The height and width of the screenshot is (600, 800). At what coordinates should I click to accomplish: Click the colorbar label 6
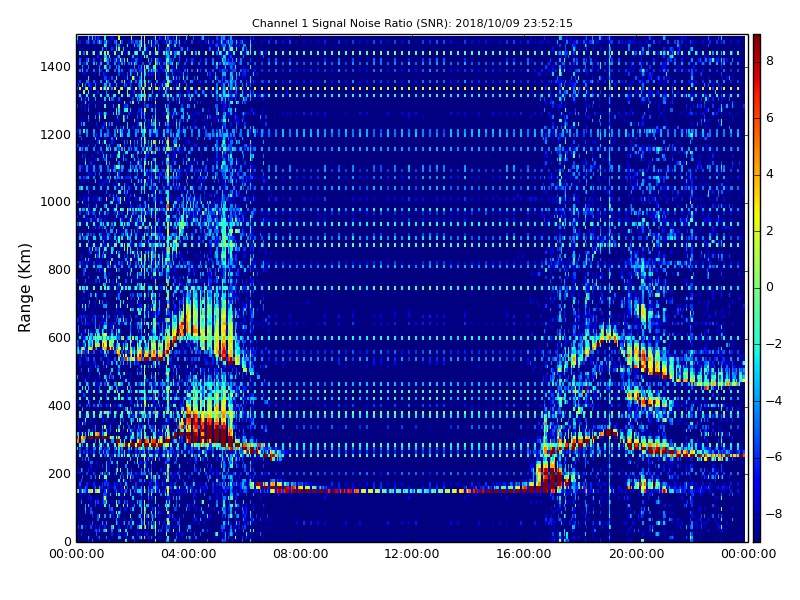click(770, 118)
